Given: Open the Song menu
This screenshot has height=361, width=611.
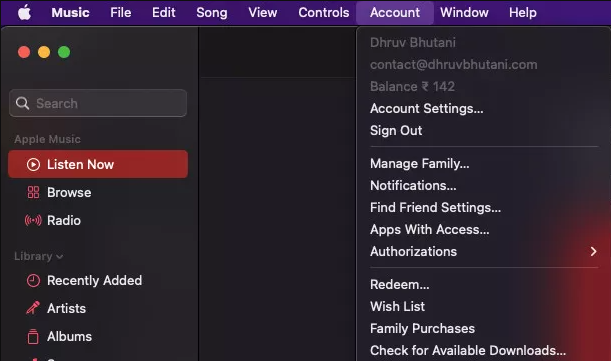Looking at the screenshot, I should [x=212, y=12].
